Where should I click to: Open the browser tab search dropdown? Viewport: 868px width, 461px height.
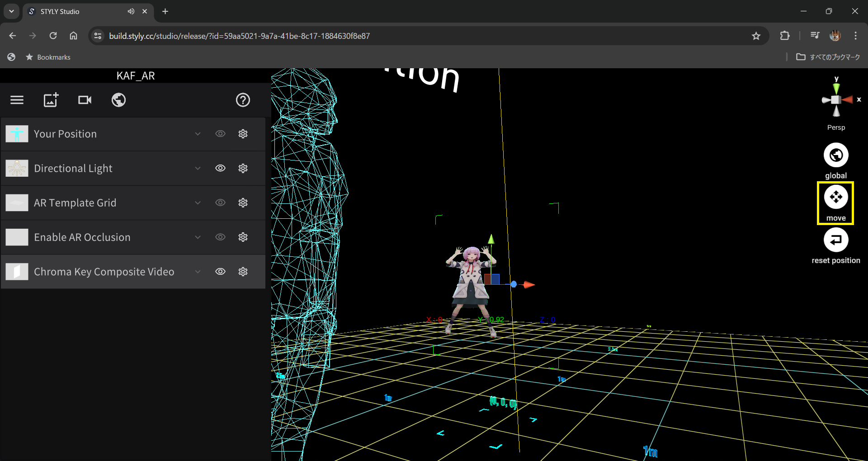click(x=11, y=11)
